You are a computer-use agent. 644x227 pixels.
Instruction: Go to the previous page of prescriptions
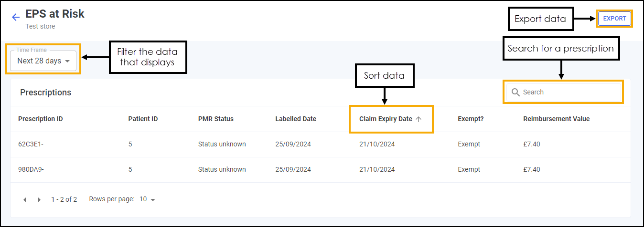point(25,200)
